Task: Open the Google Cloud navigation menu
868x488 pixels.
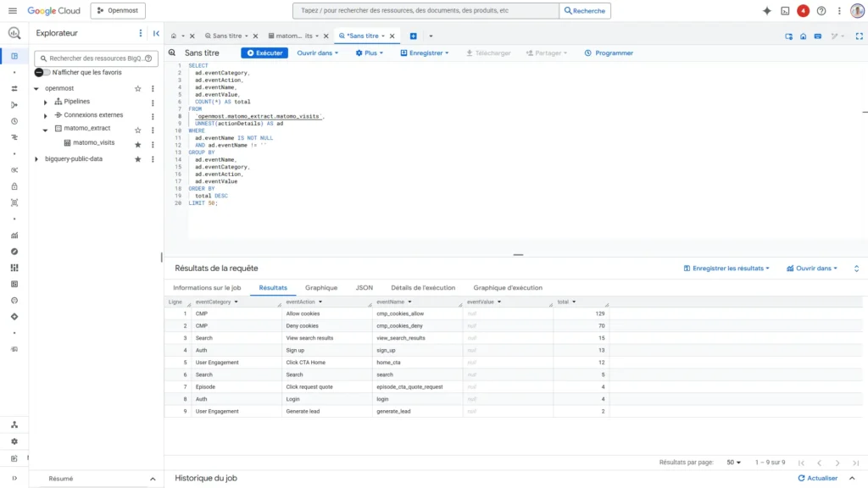Action: (x=13, y=11)
